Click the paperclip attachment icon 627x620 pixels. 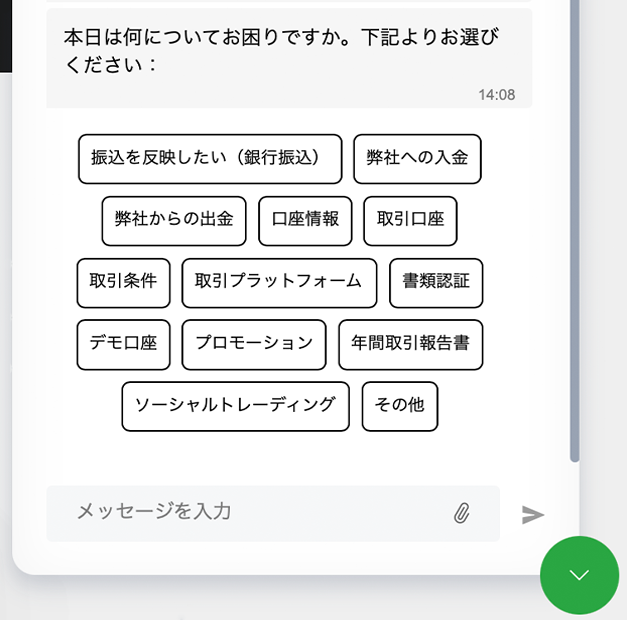461,513
